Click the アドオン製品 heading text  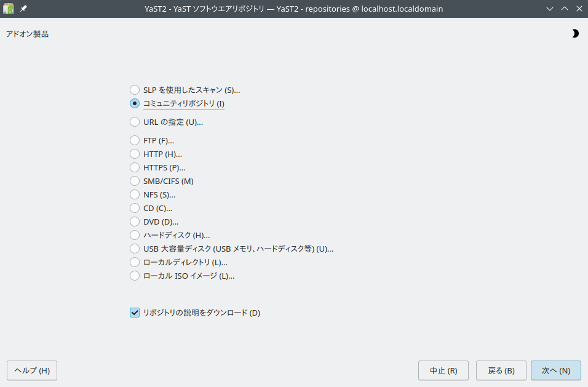coord(28,34)
